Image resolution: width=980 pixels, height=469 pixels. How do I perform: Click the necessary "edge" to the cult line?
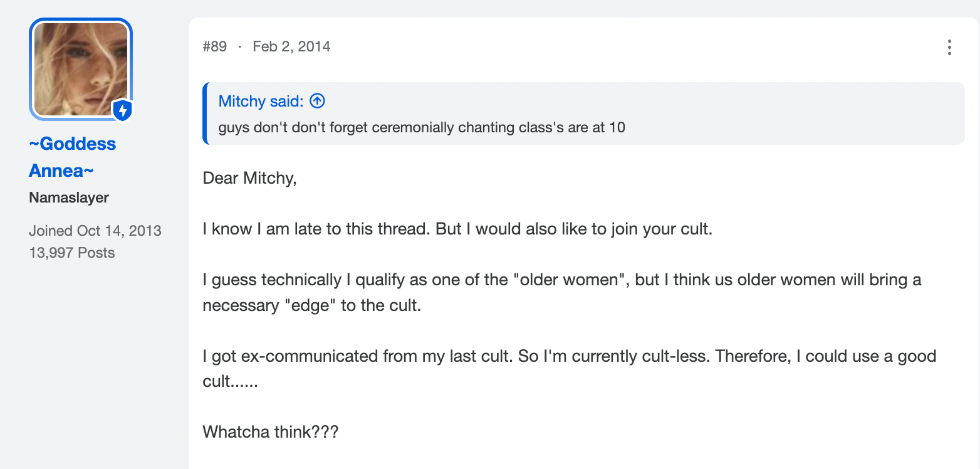311,305
